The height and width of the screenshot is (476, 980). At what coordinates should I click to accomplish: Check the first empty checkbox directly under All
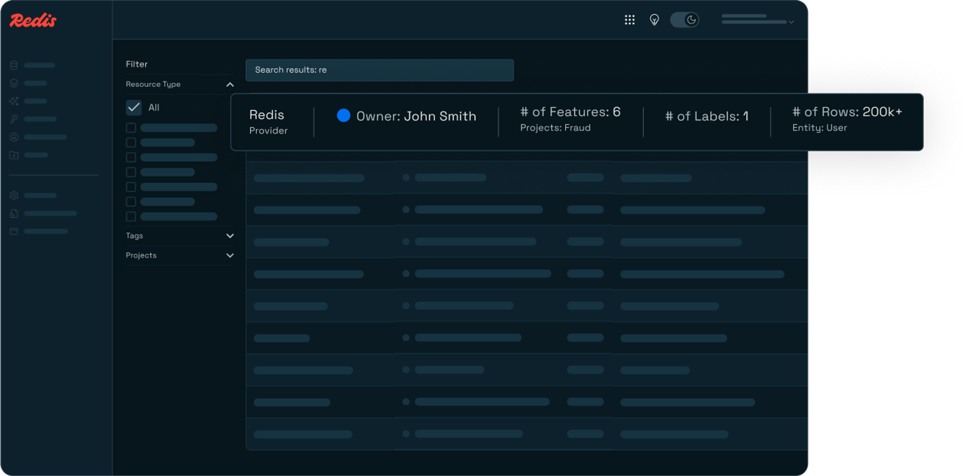[131, 128]
